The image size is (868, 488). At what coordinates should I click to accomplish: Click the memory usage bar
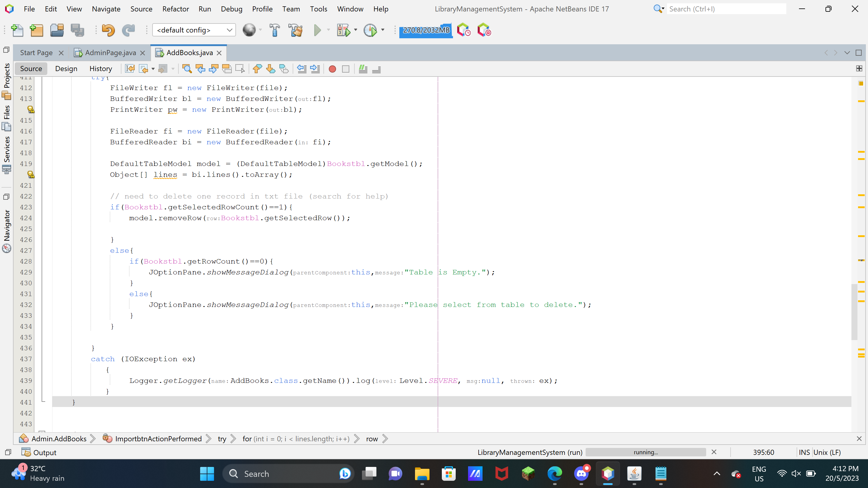[x=426, y=30]
